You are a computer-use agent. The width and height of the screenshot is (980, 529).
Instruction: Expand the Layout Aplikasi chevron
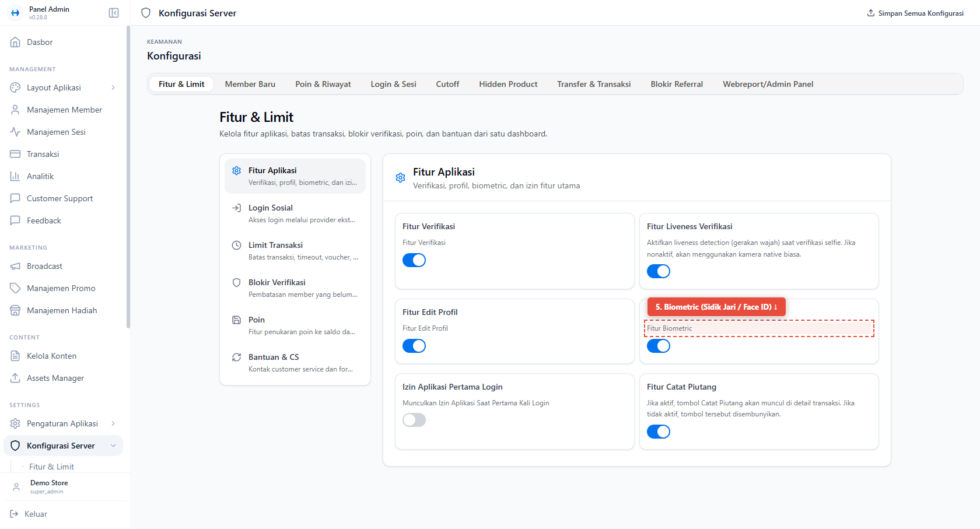pos(113,87)
